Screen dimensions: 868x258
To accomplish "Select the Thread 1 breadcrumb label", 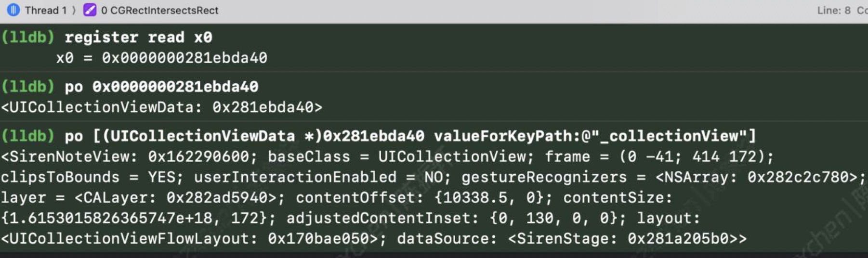I will (x=45, y=10).
